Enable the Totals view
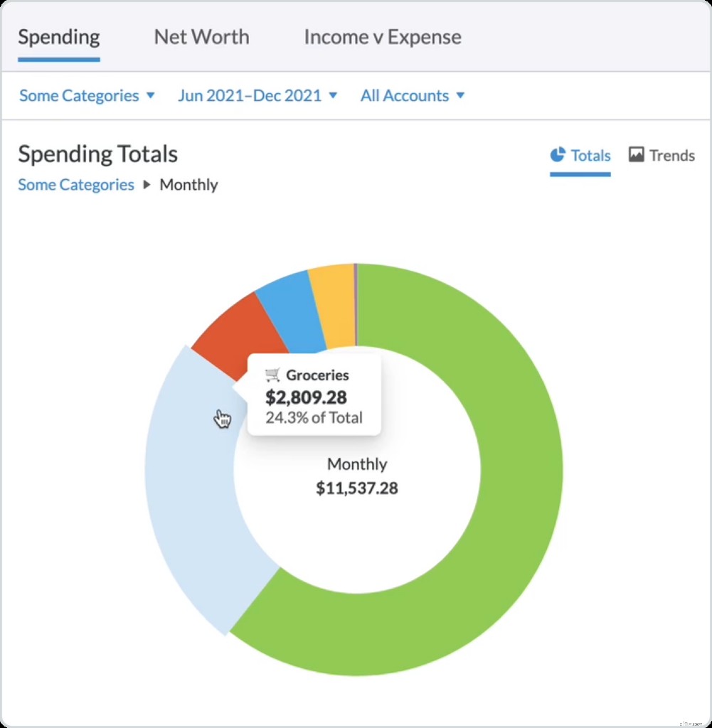Screen dimensions: 712x728 (x=590, y=156)
